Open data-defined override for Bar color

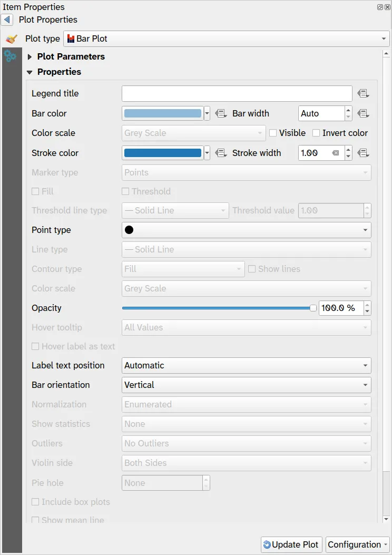221,113
